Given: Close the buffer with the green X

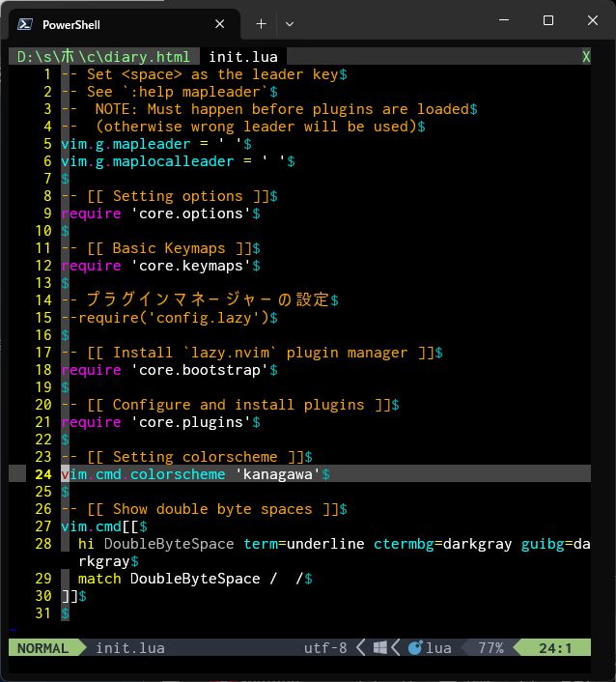Looking at the screenshot, I should coord(585,57).
